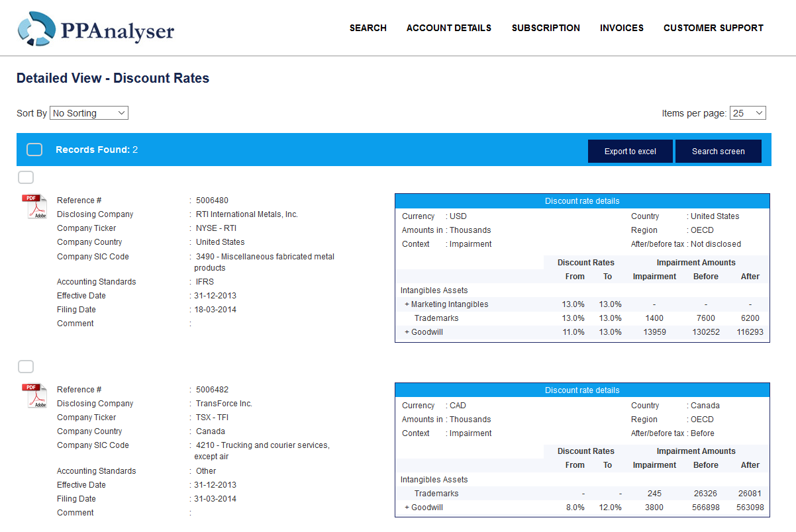Click TransForce Inc. company name
The height and width of the screenshot is (532, 796).
click(x=224, y=404)
